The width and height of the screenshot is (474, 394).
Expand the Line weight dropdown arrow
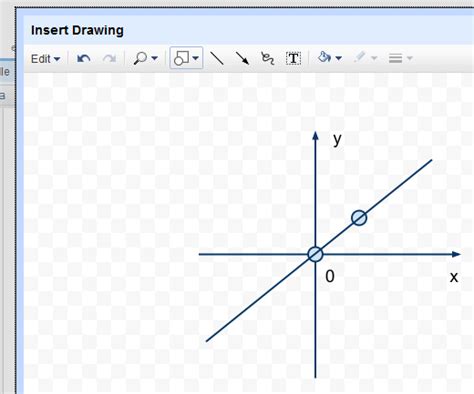[x=410, y=58]
